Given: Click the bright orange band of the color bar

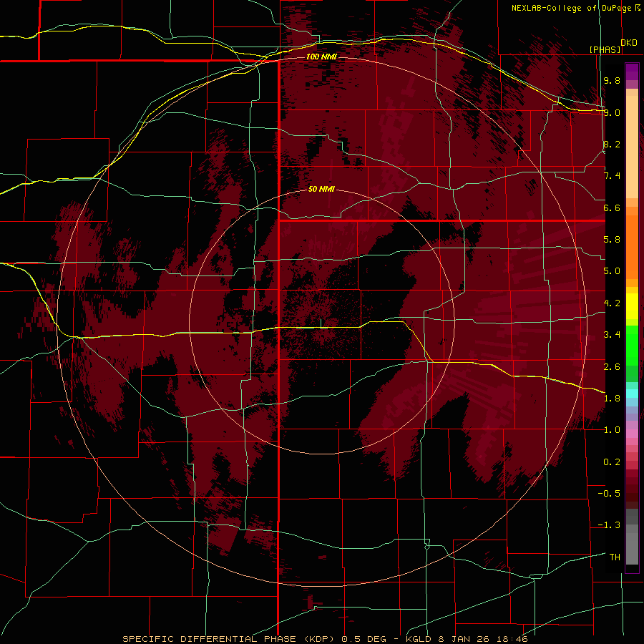Looking at the screenshot, I should 632,248.
